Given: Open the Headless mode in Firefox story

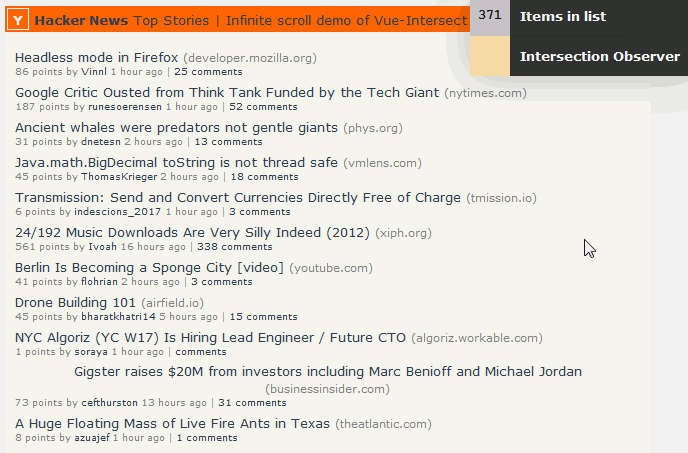Looking at the screenshot, I should coord(97,58).
